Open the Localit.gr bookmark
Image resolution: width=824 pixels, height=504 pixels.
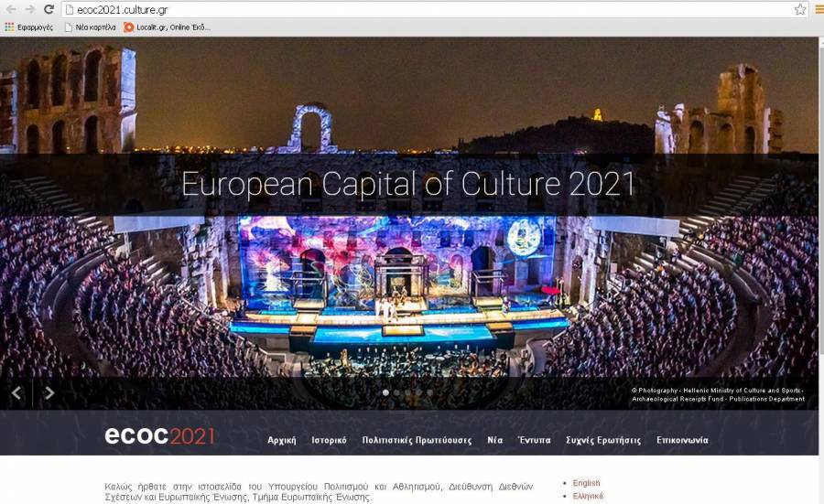[x=167, y=27]
